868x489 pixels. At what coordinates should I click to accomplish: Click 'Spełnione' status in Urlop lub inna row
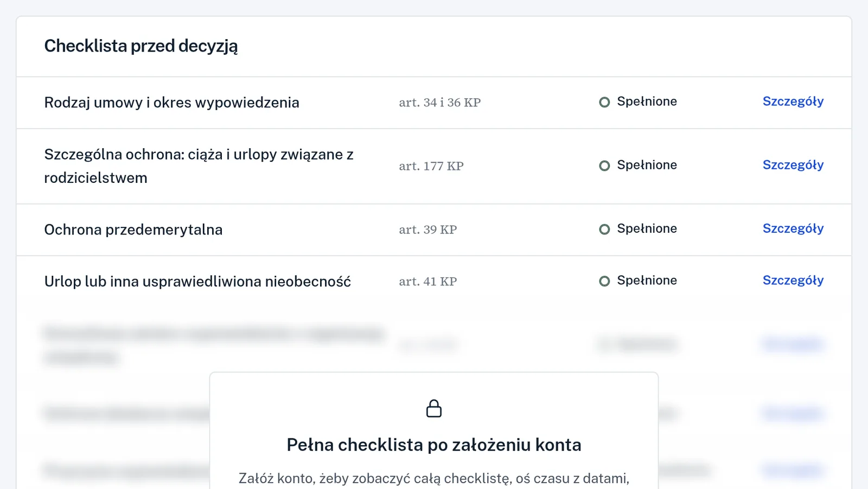point(647,281)
